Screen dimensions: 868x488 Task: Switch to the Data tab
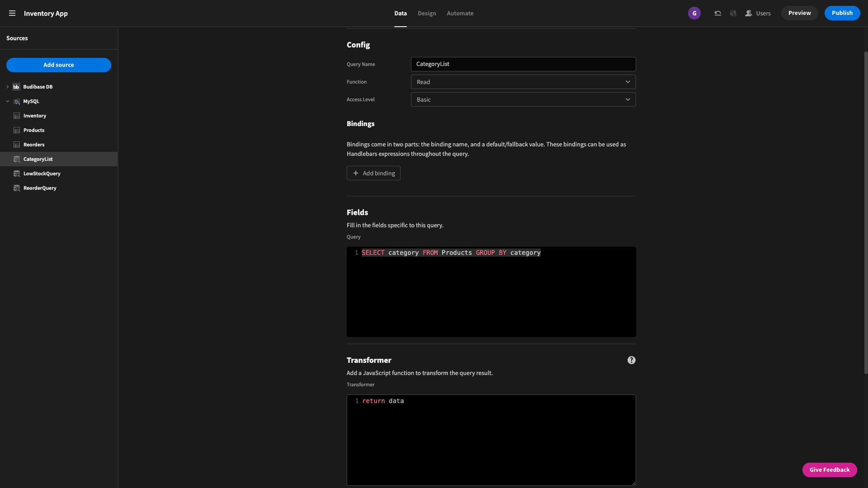coord(400,14)
